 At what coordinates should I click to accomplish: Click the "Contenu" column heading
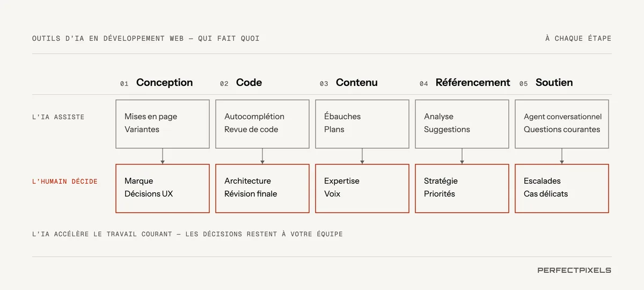point(357,82)
